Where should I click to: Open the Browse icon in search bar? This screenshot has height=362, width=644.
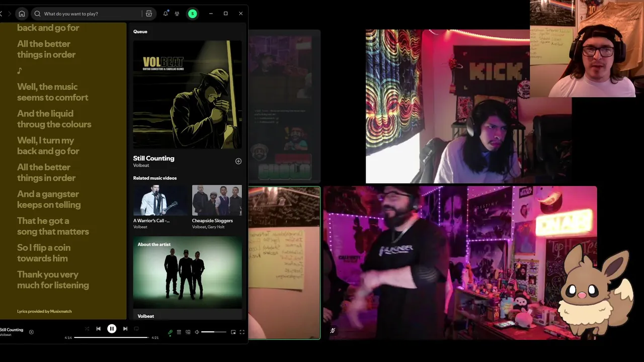coord(149,14)
